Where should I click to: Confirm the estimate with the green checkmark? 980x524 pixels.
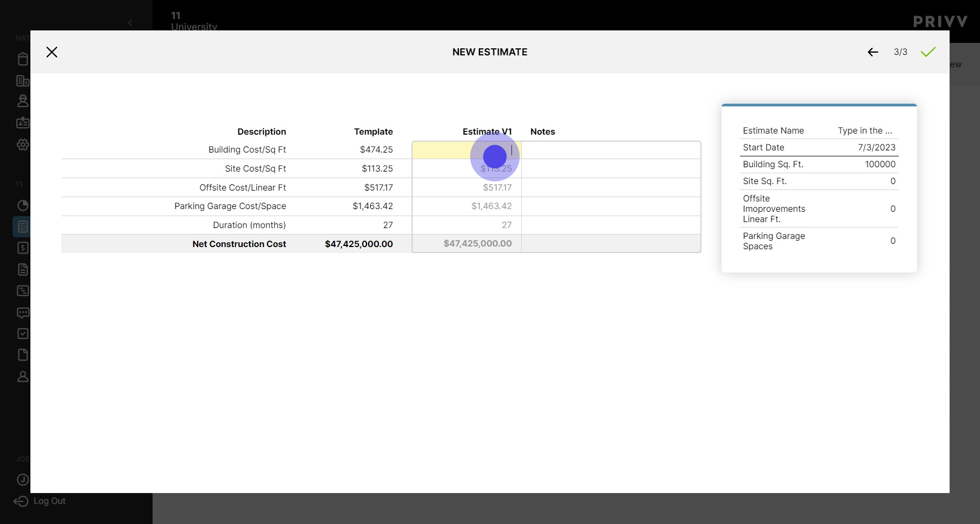tap(928, 52)
